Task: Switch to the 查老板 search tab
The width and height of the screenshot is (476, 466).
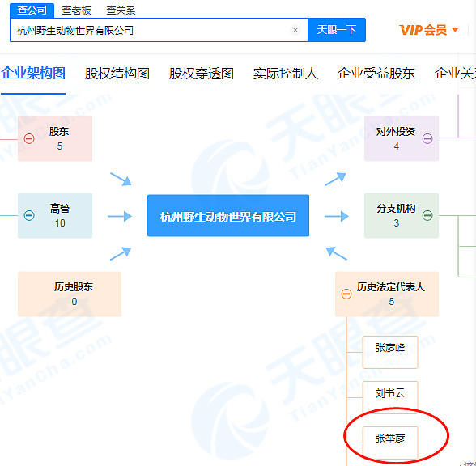Action: pyautogui.click(x=76, y=11)
